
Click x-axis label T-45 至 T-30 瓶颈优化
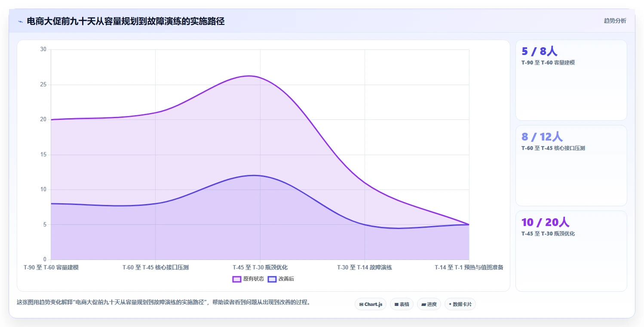(x=260, y=267)
